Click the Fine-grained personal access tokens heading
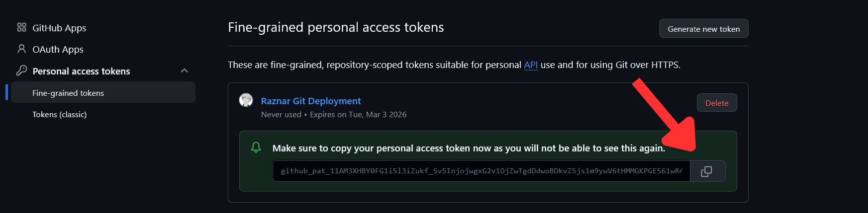Viewport: 868px width, 213px height. click(336, 27)
